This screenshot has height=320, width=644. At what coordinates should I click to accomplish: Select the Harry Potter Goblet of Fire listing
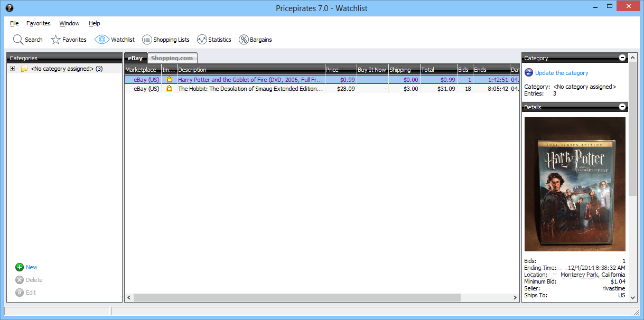click(x=322, y=80)
